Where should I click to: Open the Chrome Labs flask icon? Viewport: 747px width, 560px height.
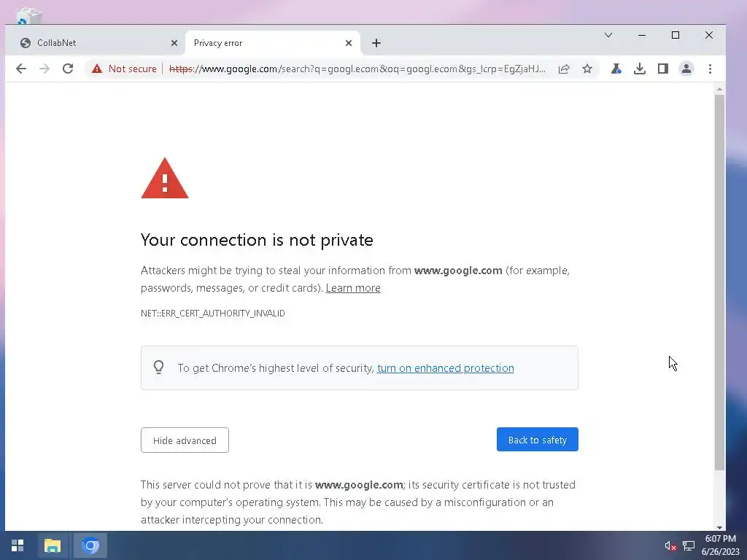pyautogui.click(x=616, y=69)
